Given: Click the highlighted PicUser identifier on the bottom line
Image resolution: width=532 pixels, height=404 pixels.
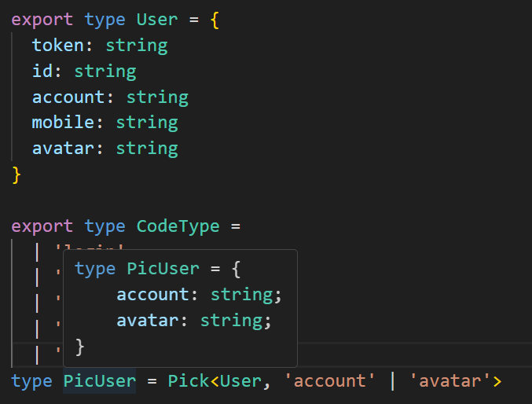Looking at the screenshot, I should coord(100,382).
